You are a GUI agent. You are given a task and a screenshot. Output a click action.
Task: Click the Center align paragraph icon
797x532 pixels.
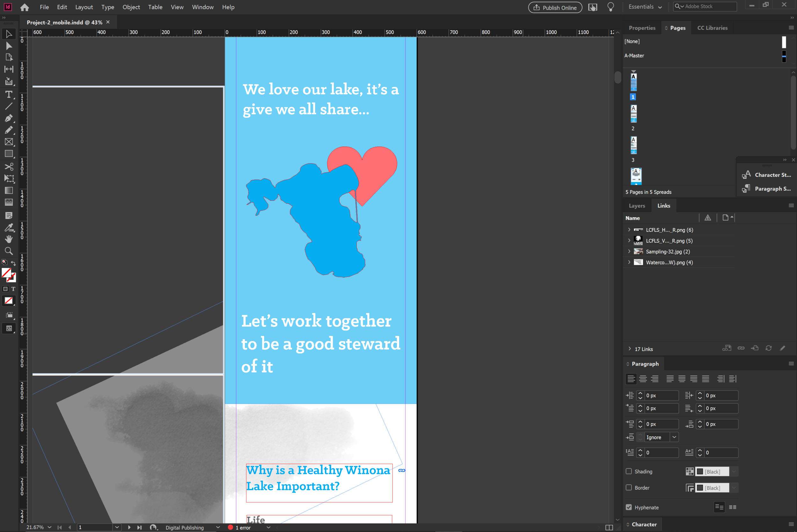click(x=643, y=379)
